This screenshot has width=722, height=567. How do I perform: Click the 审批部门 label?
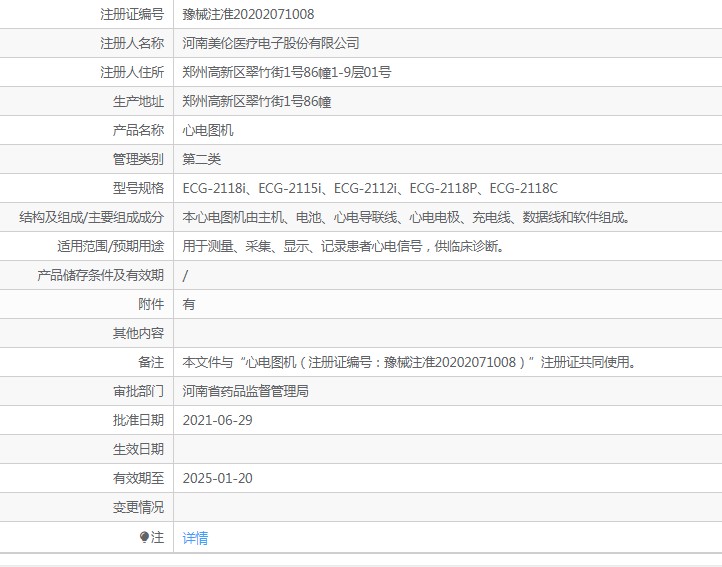(139, 391)
